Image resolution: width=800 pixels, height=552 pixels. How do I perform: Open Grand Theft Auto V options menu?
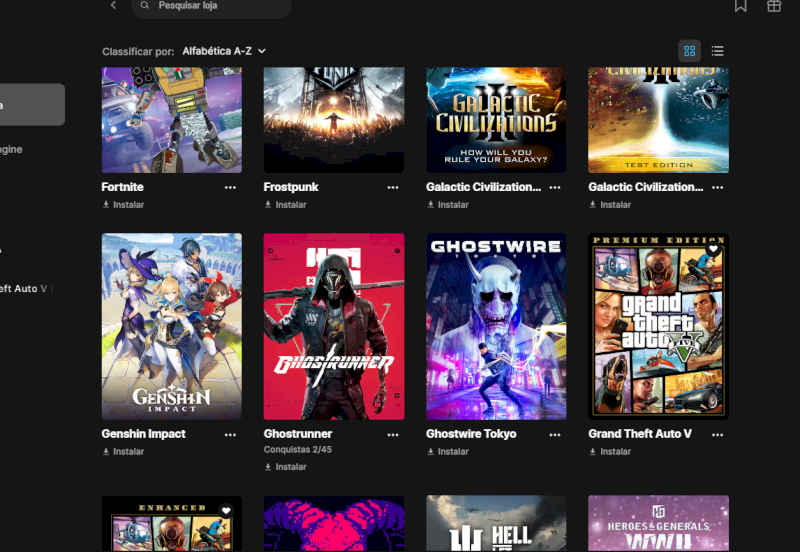pyautogui.click(x=717, y=435)
